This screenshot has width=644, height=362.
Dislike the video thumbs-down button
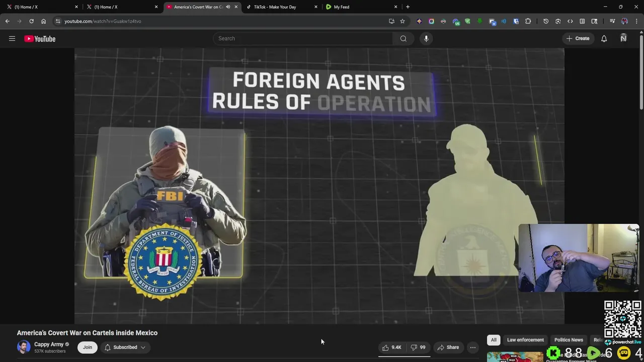[418, 347]
